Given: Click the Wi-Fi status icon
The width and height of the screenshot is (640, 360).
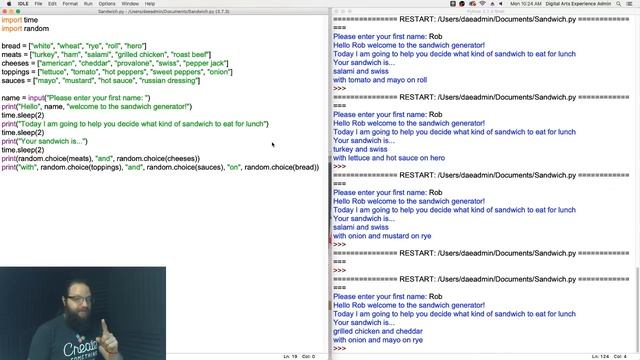Looking at the screenshot, I should (482, 4).
